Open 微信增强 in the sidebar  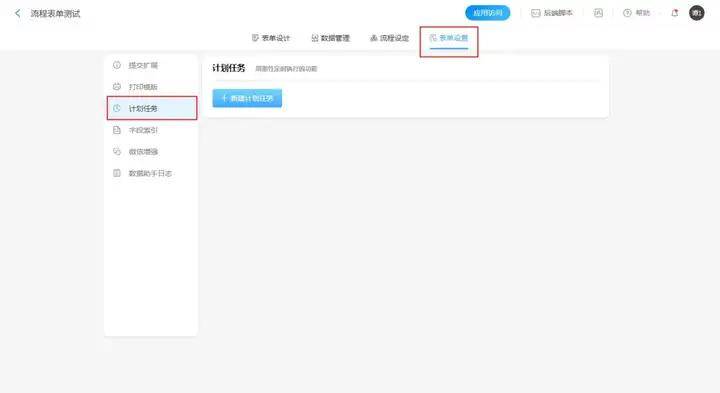click(x=151, y=152)
